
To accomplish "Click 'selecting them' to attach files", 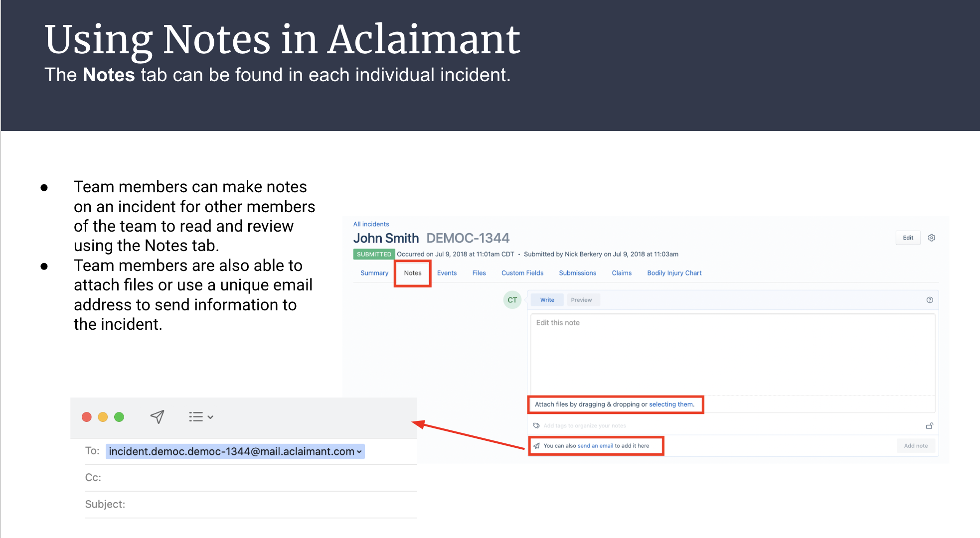I will 671,404.
